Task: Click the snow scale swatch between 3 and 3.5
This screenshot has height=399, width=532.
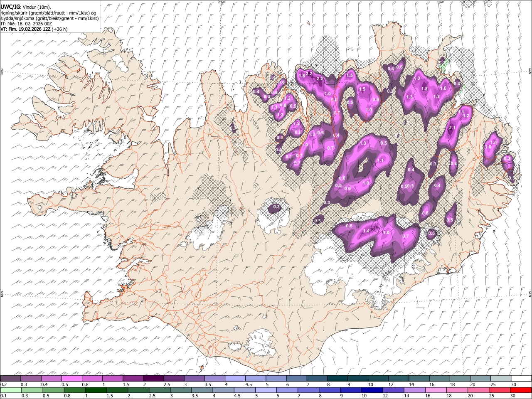Action: click(194, 378)
